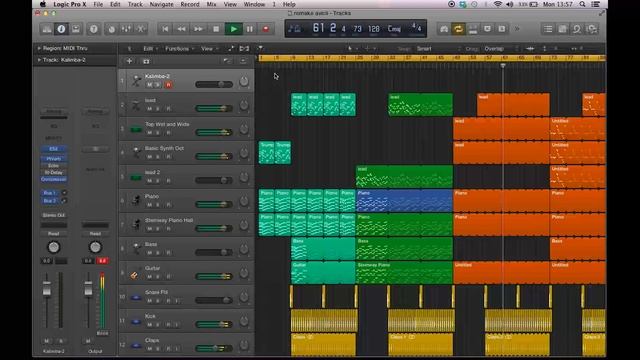Click the Kick track icon
This screenshot has height=360, width=640.
click(136, 322)
